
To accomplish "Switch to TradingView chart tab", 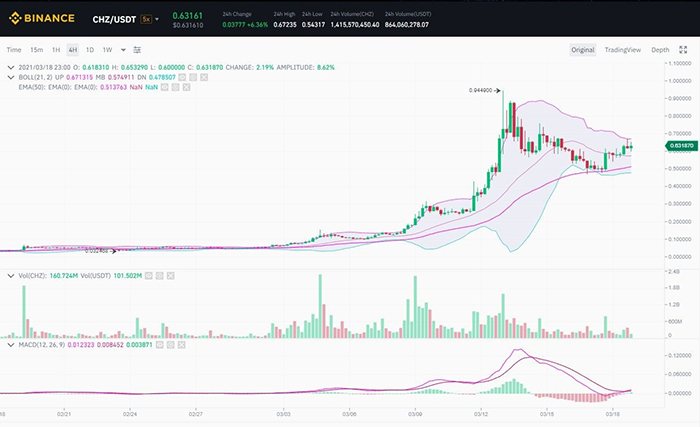I will tap(623, 49).
